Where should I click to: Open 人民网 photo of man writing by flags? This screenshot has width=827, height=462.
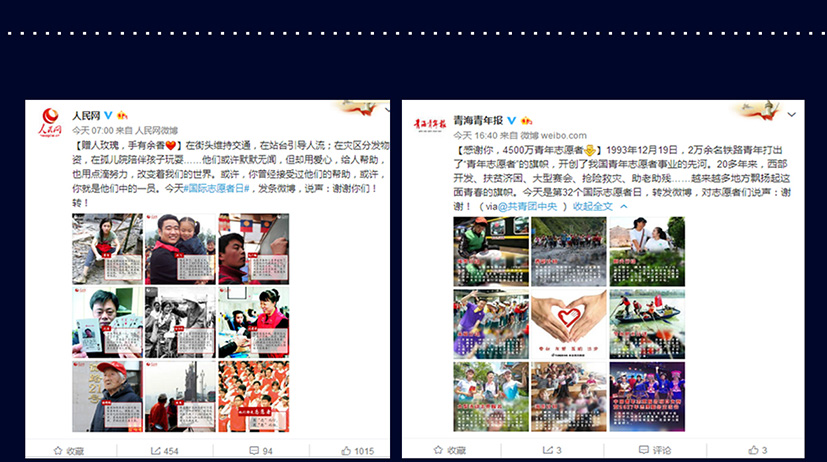pyautogui.click(x=254, y=249)
